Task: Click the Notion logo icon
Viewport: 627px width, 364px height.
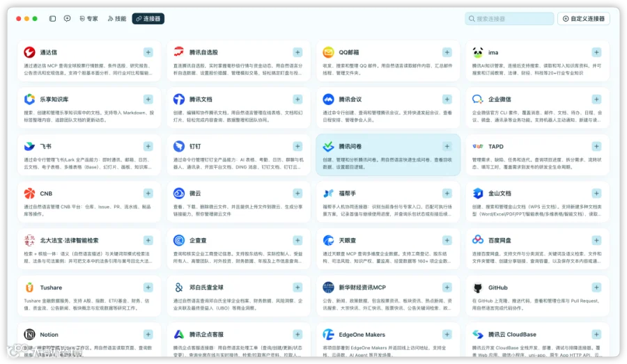Action: [x=29, y=335]
